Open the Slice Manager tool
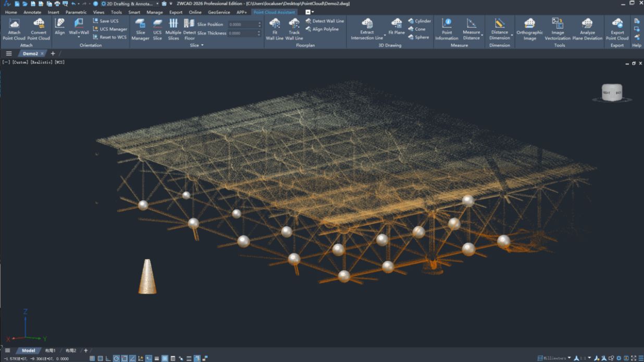Screen dimensions: 644x362 coord(140,23)
